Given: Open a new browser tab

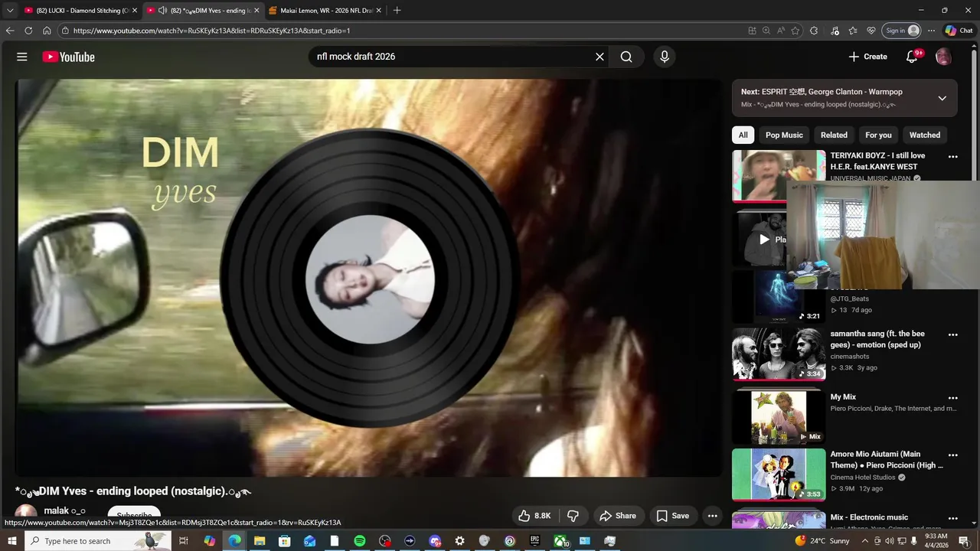Looking at the screenshot, I should pos(397,11).
